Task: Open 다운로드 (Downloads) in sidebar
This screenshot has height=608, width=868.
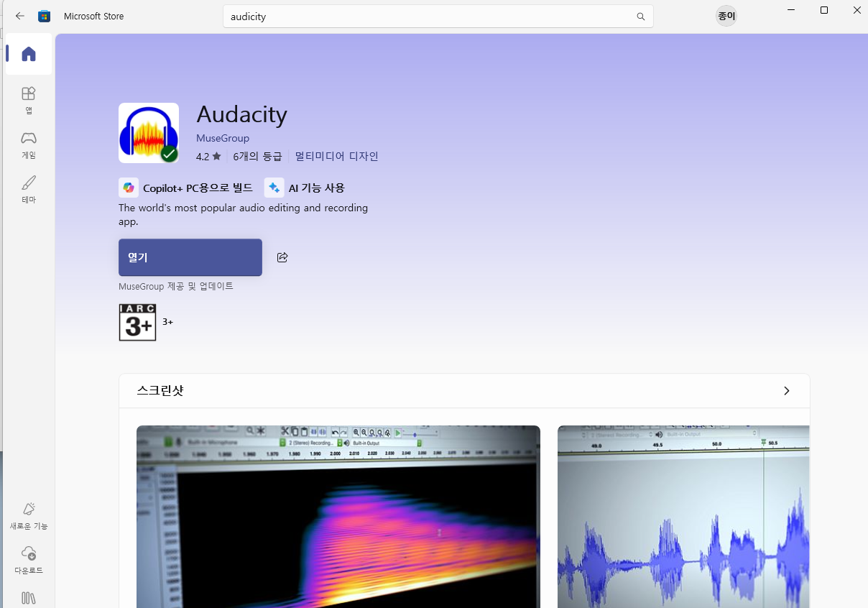Action: 29,561
